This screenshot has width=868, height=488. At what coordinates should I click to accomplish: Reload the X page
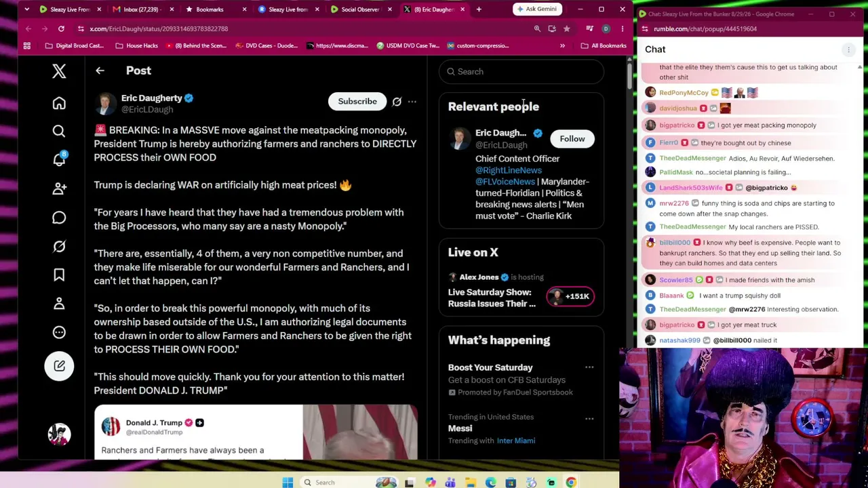pos(61,29)
